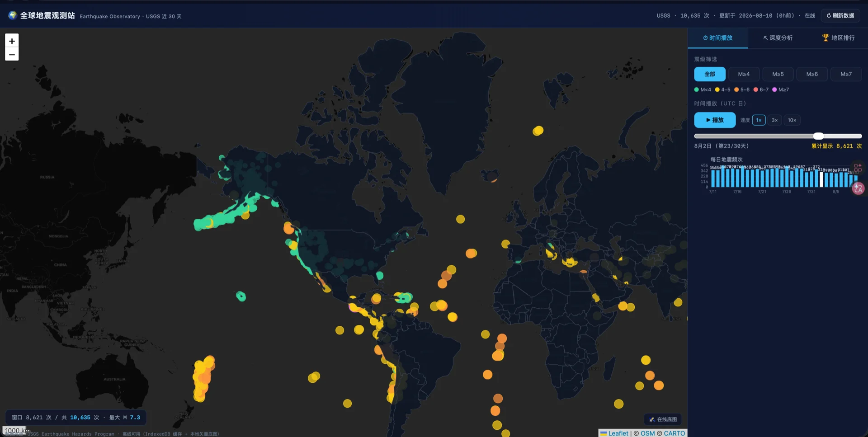Click the 刷新数据 refresh data button
868x437 pixels.
[x=840, y=15]
